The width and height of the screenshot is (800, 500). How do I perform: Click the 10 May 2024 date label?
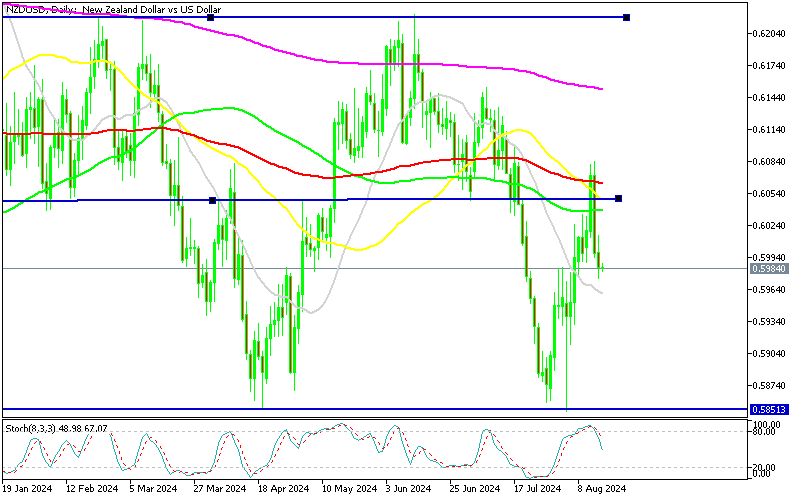349,489
